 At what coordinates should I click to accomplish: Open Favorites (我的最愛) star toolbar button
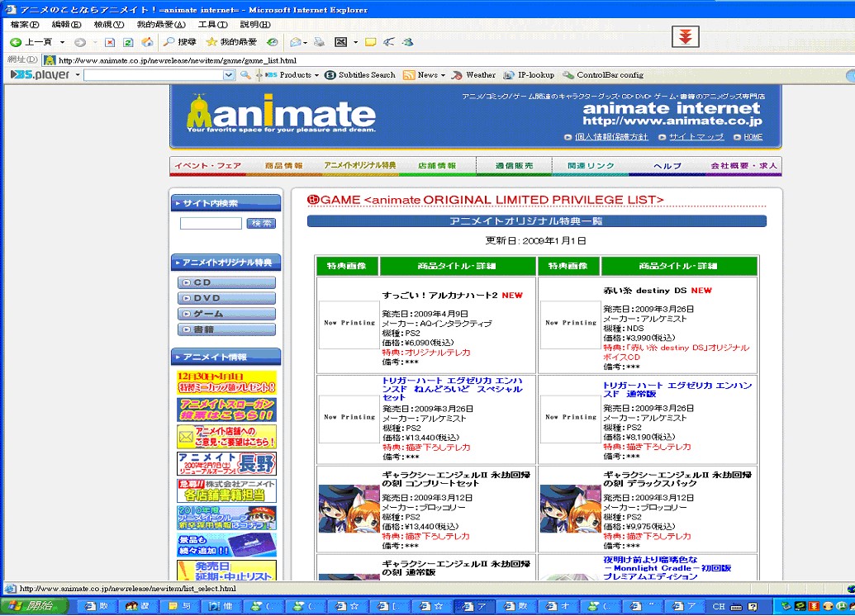(231, 42)
